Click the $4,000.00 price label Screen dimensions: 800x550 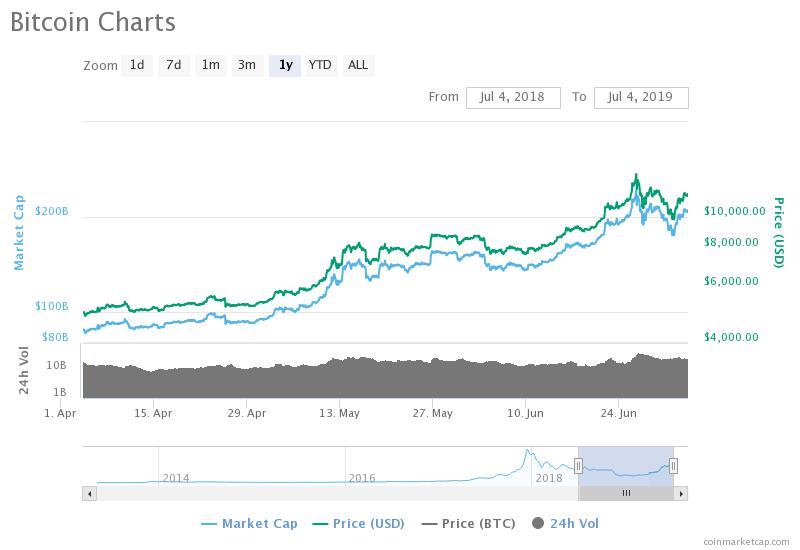(x=731, y=337)
